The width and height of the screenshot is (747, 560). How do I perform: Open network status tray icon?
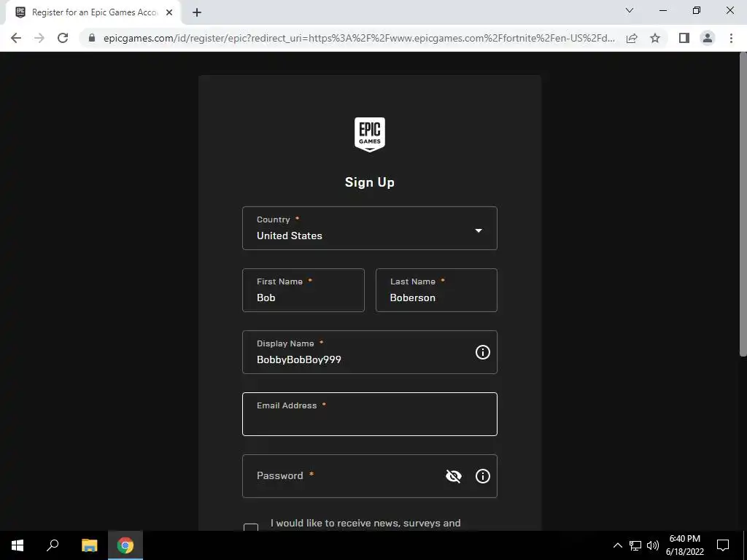[635, 545]
